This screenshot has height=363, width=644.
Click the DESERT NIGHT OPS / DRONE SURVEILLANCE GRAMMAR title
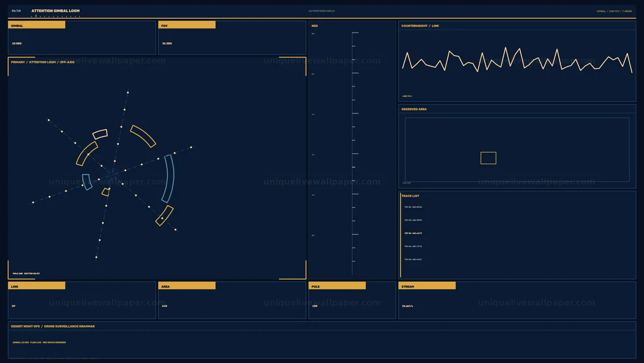coord(53,326)
